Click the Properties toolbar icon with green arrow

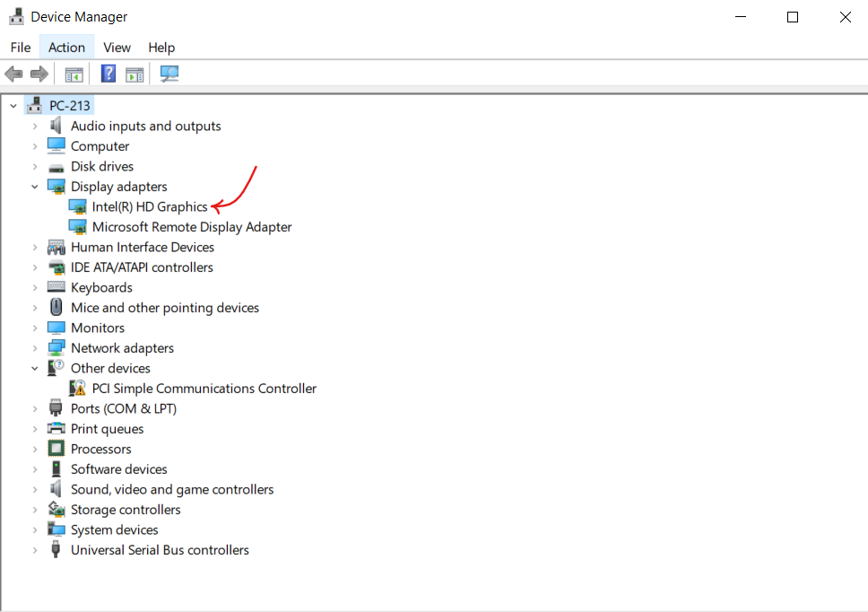click(135, 74)
